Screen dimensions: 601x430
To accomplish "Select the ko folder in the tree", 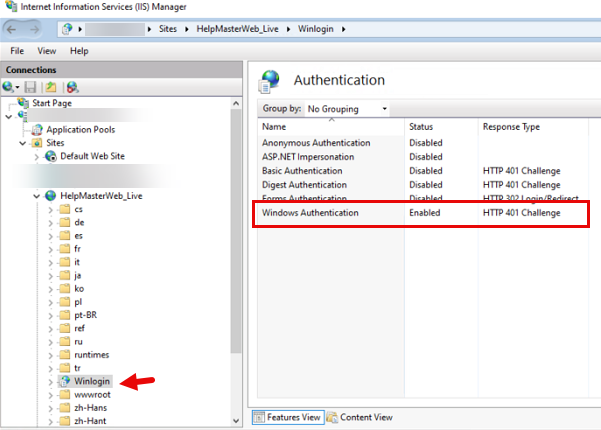I will (x=79, y=289).
